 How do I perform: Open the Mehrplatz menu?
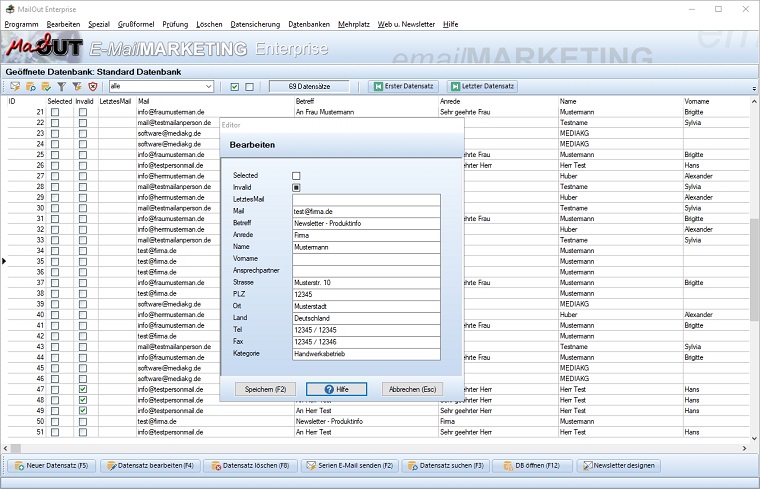(x=353, y=24)
